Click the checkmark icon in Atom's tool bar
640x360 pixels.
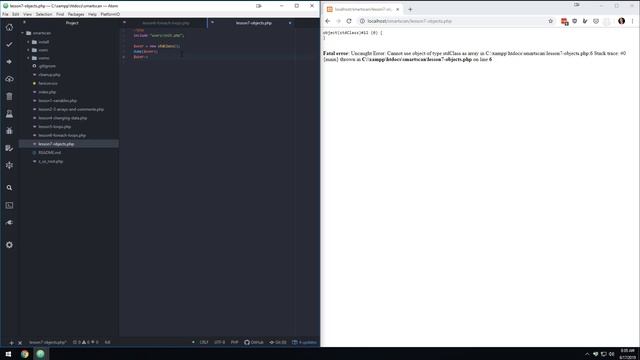pos(9,44)
